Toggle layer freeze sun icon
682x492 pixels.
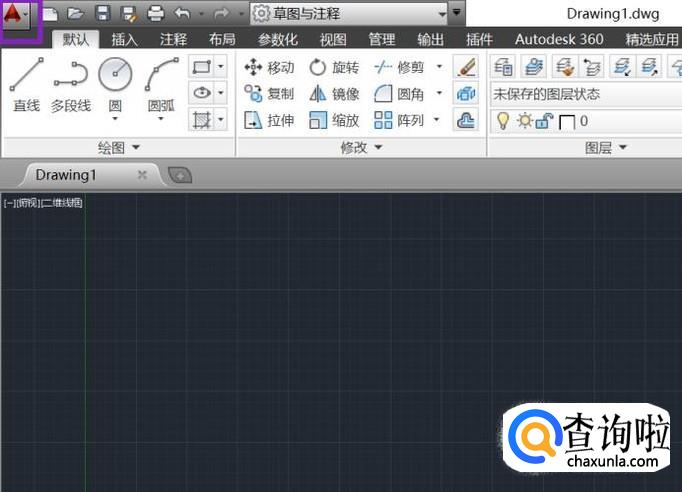523,121
